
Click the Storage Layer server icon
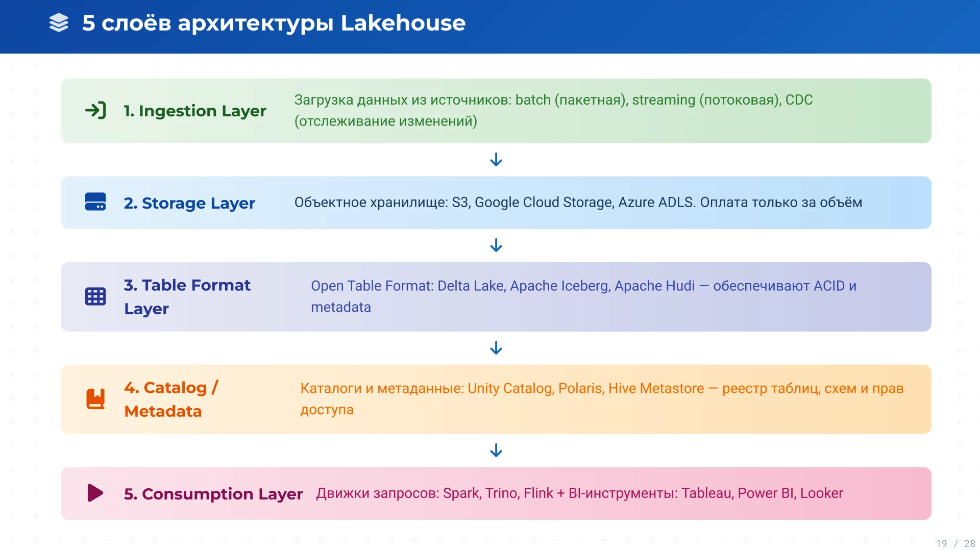pyautogui.click(x=95, y=202)
